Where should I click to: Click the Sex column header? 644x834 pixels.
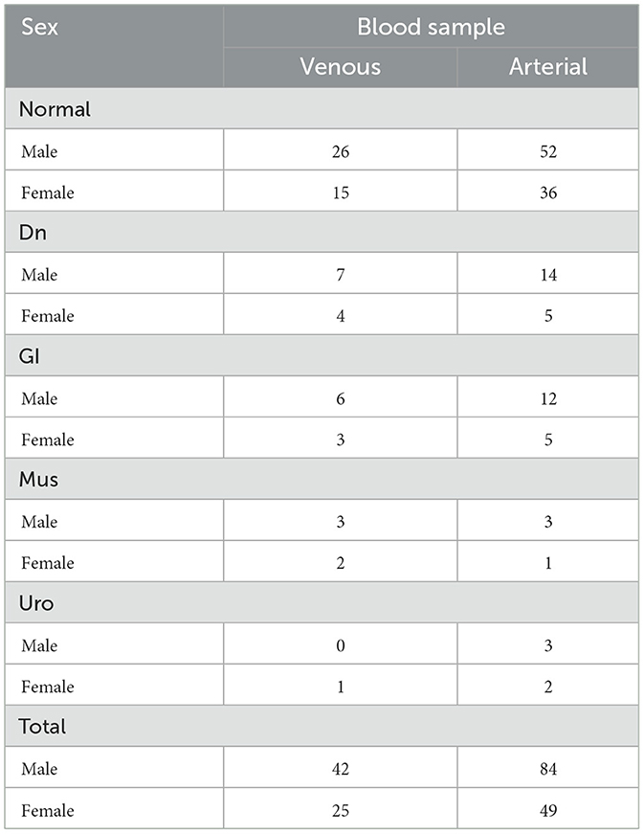pyautogui.click(x=38, y=27)
